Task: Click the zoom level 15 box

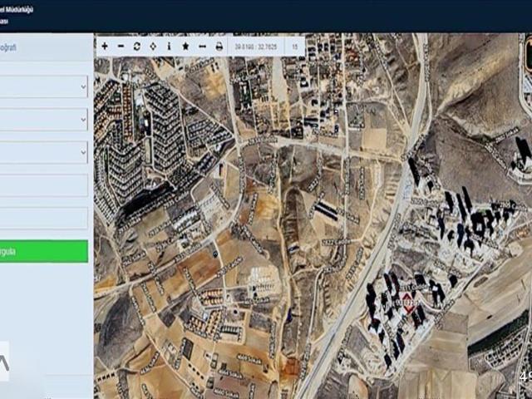Action: 295,47
